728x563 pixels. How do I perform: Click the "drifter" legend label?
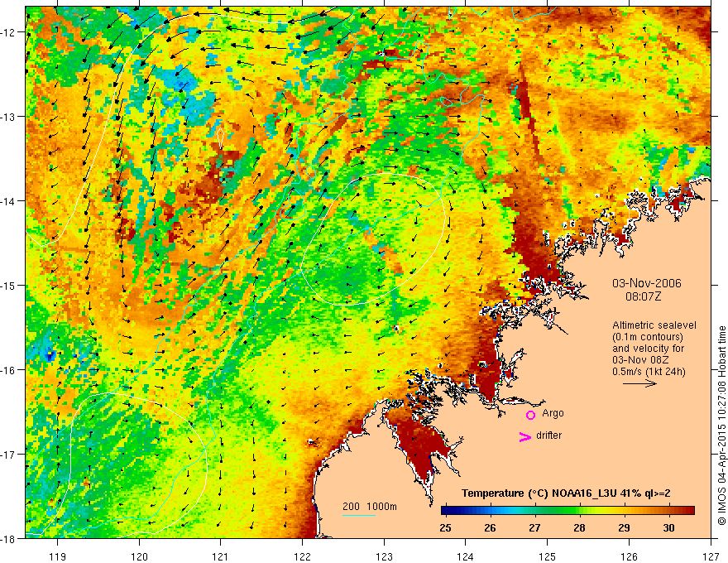[x=548, y=435]
